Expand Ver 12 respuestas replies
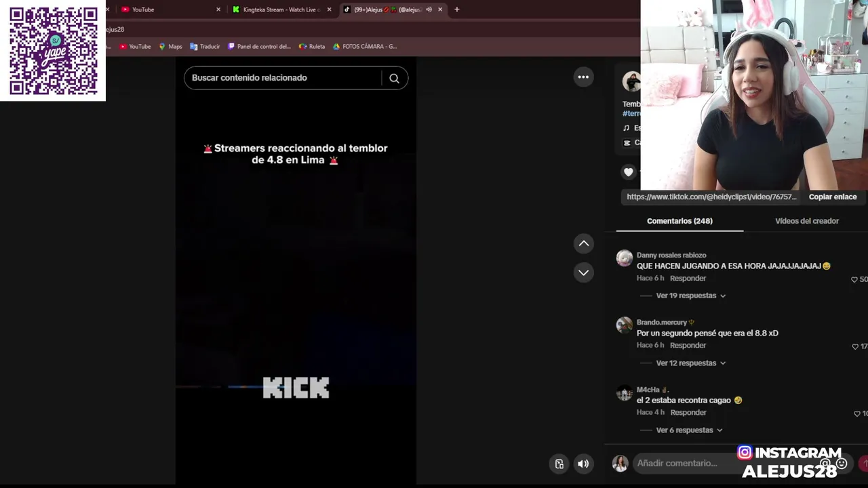The image size is (868, 488). [691, 363]
